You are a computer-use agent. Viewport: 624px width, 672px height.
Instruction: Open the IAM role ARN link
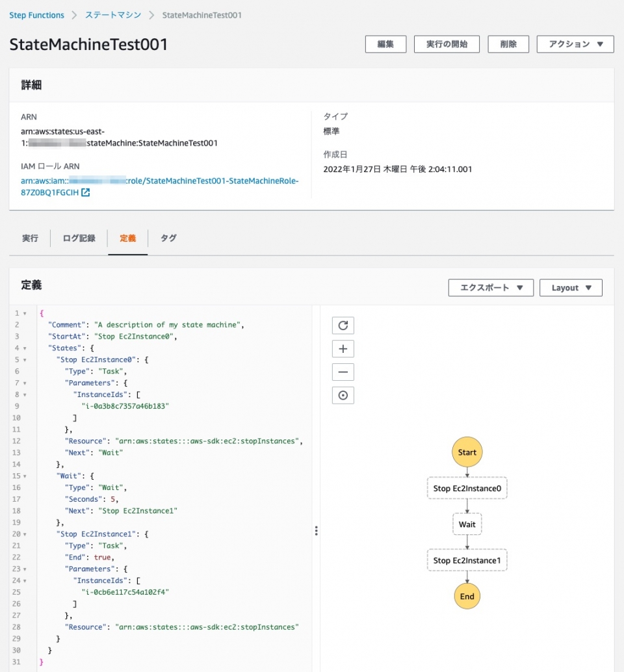pyautogui.click(x=159, y=187)
